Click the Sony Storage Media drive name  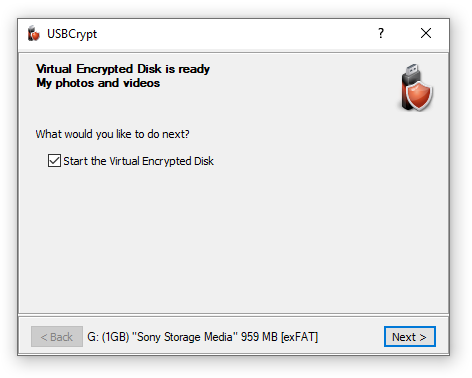coord(185,337)
